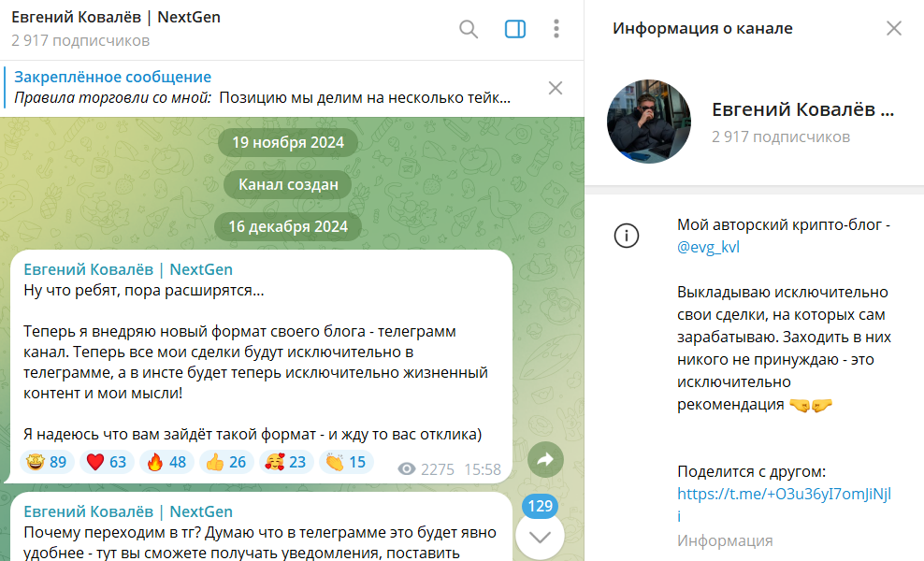Click the first post's sender name

click(x=128, y=269)
